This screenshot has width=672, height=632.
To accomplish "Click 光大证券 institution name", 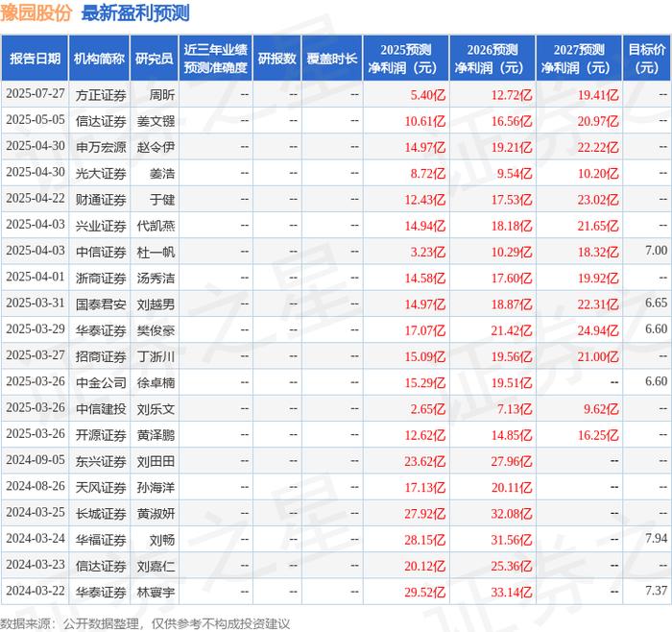I will (x=101, y=173).
